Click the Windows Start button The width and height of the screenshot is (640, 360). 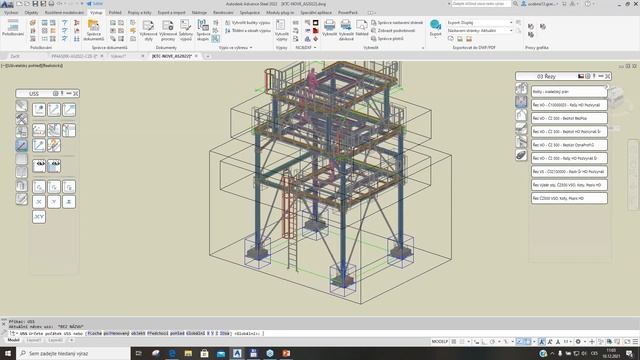coord(8,353)
